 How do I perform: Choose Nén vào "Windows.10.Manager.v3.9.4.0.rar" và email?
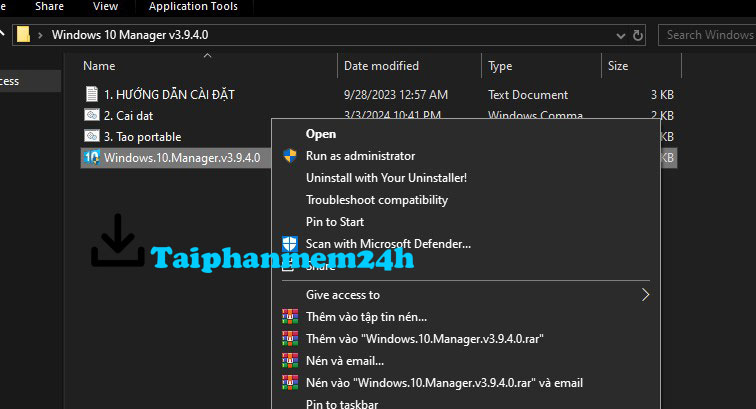click(444, 383)
